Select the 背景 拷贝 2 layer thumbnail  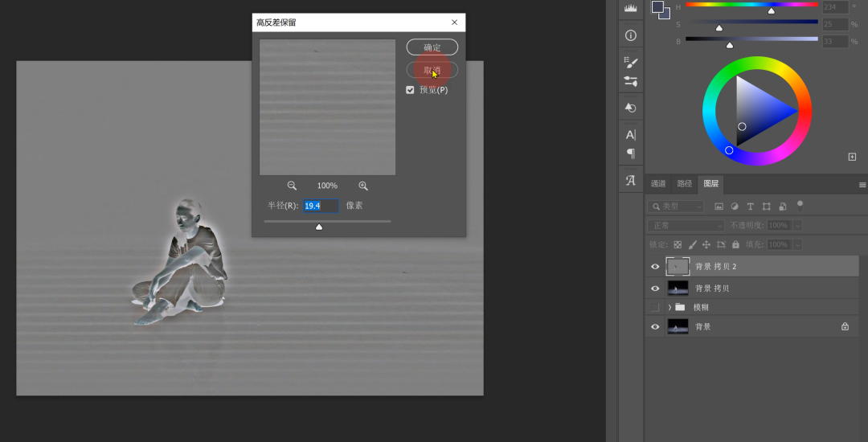coord(678,267)
